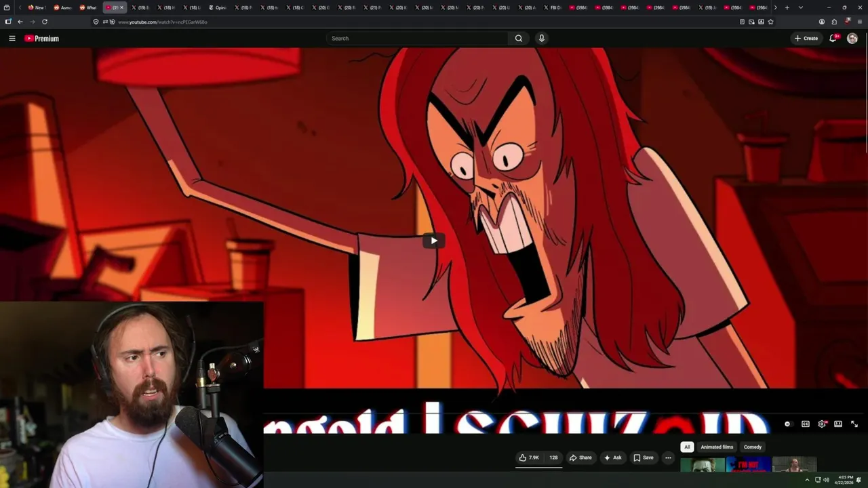Open the first recommended video thumbnail
868x488 pixels.
click(x=703, y=465)
